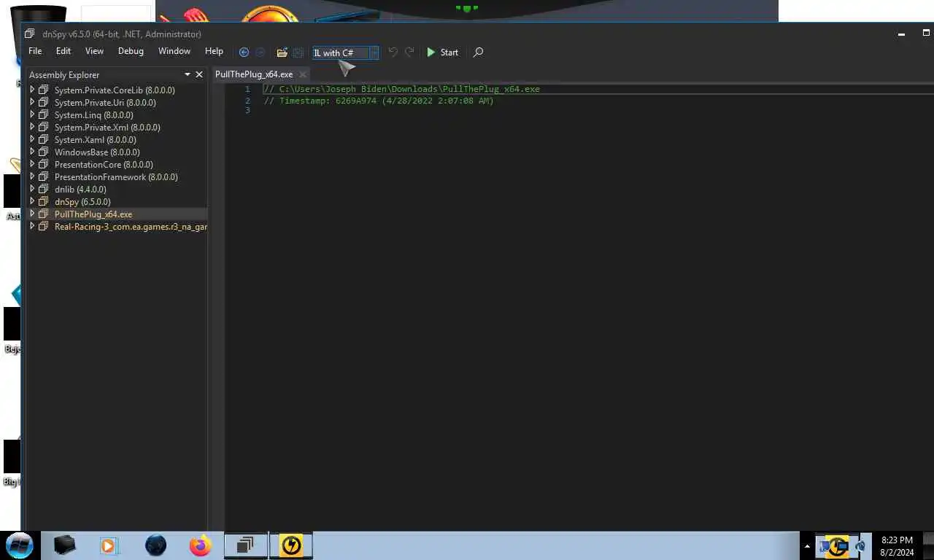The height and width of the screenshot is (560, 934).
Task: Open the Window menu
Action: pyautogui.click(x=174, y=51)
